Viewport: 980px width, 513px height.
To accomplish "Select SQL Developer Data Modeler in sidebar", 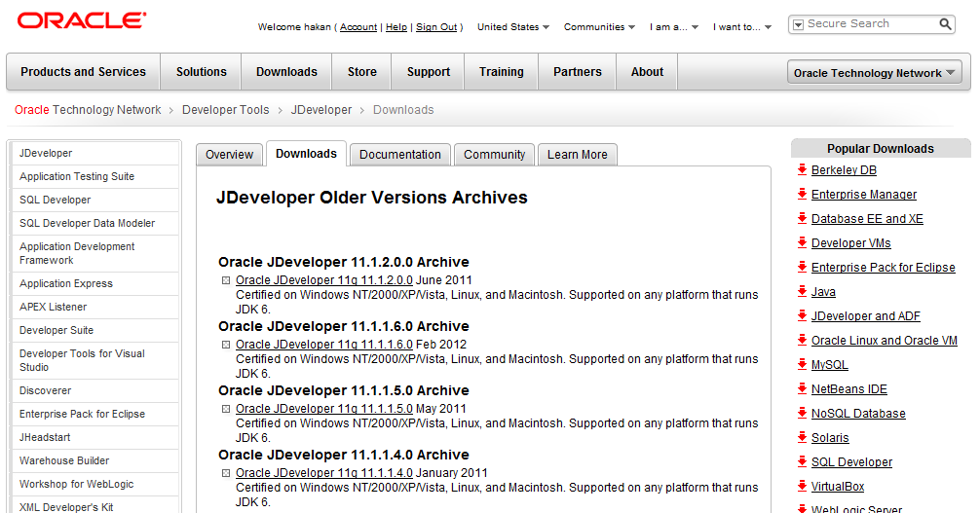I will [x=95, y=223].
